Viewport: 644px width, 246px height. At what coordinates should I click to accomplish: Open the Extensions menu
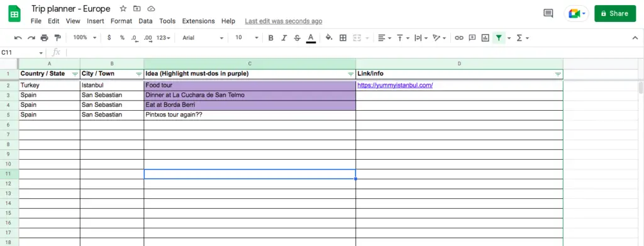click(198, 21)
